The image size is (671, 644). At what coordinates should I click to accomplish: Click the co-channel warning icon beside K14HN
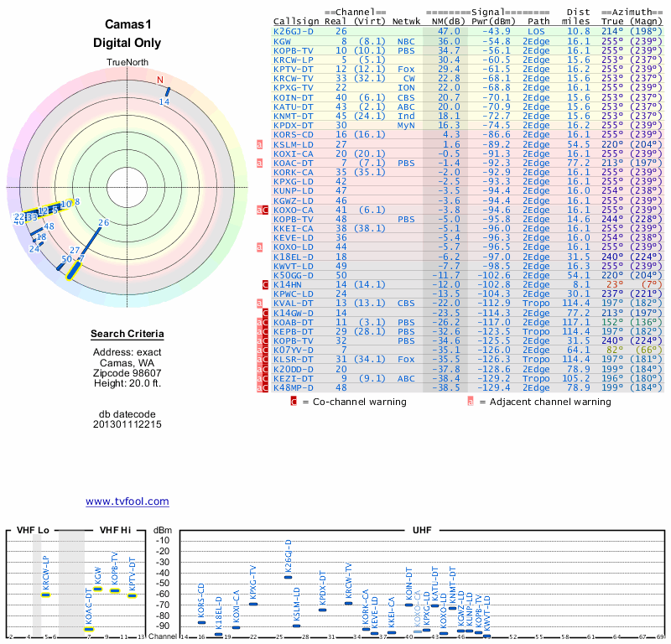tap(265, 285)
